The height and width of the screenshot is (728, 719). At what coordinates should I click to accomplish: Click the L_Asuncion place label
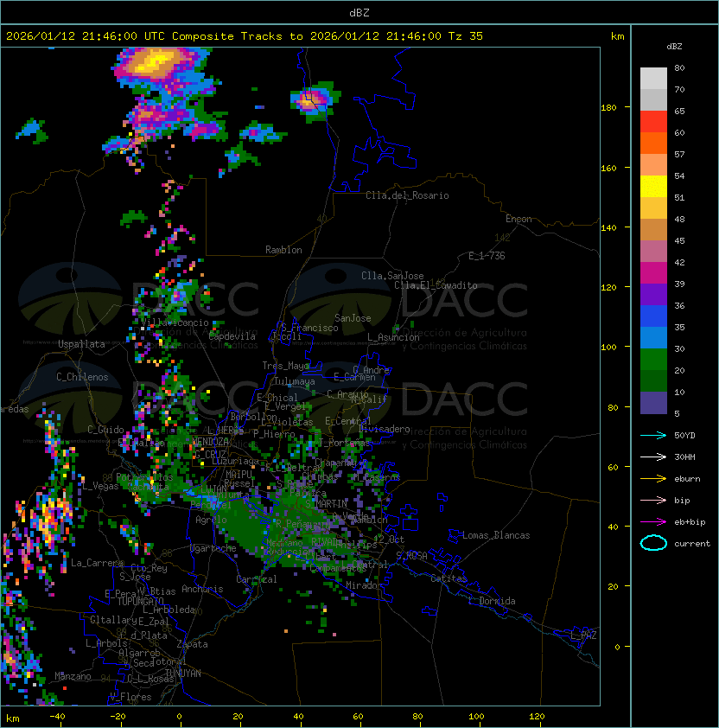point(393,337)
